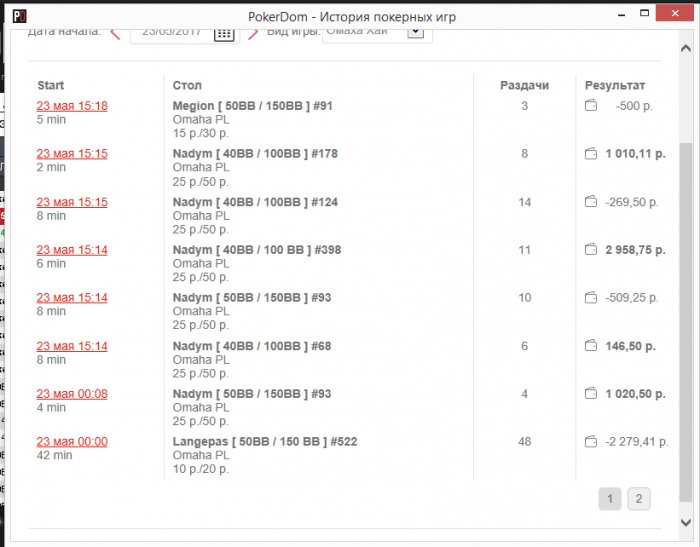Click result value 146,50 р.
The image size is (700, 547).
click(x=630, y=346)
